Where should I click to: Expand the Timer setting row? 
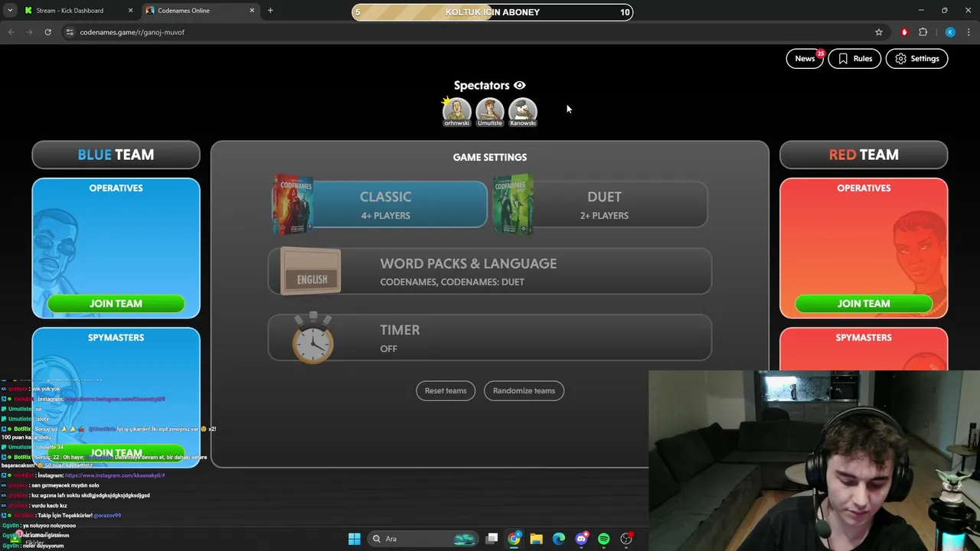click(490, 337)
